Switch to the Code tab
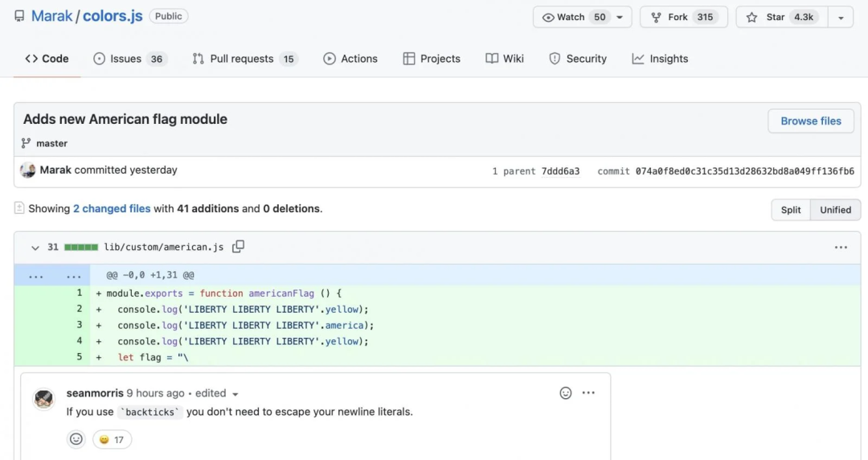 coord(47,59)
